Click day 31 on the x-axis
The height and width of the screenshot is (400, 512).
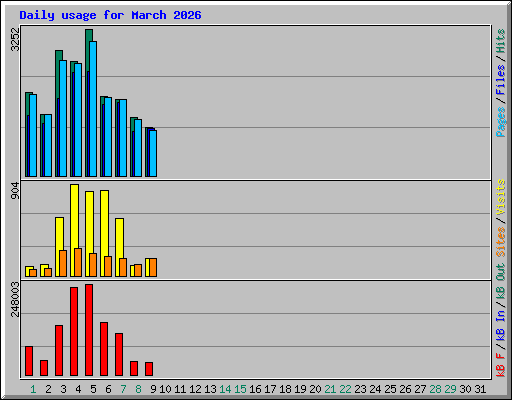[480, 389]
